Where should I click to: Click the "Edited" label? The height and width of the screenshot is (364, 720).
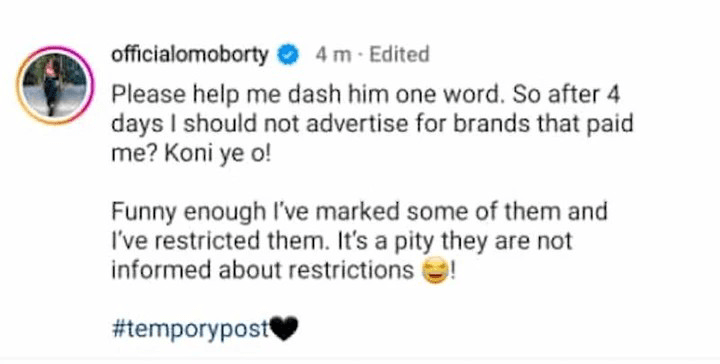(x=399, y=55)
